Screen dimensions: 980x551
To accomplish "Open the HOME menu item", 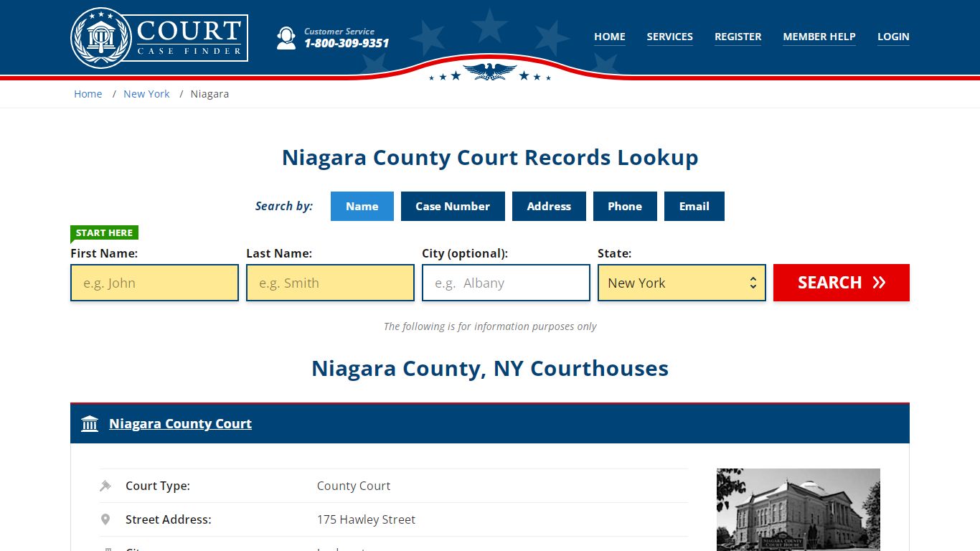I will point(610,37).
